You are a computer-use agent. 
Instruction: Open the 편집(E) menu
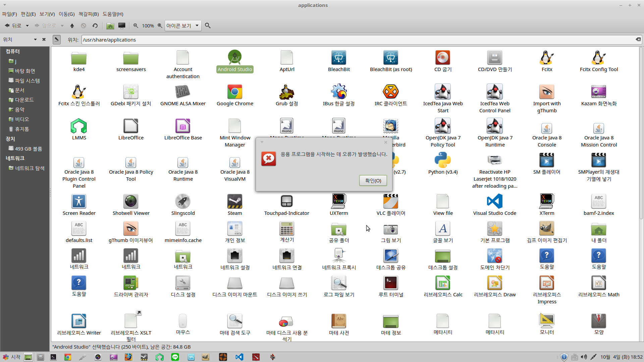pyautogui.click(x=28, y=14)
